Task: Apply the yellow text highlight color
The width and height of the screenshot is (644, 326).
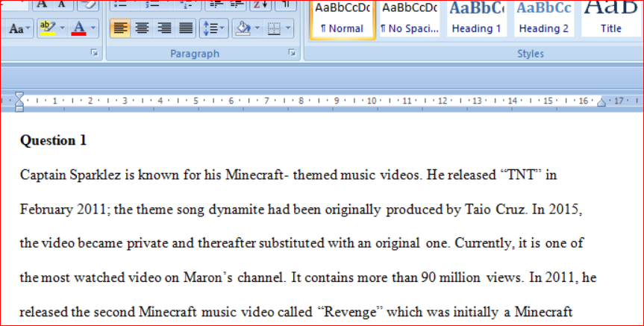Action: click(x=48, y=28)
